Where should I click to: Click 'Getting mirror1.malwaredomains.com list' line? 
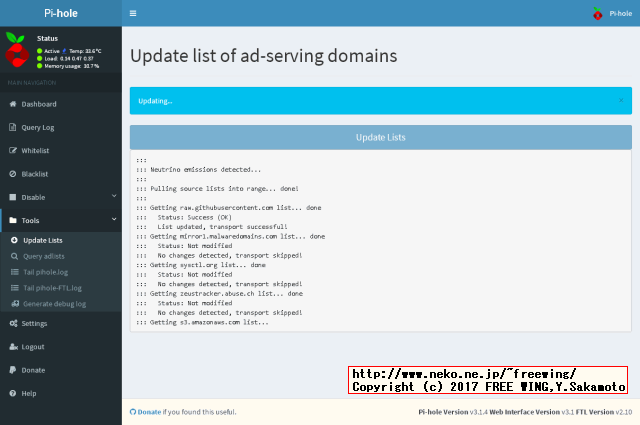[231, 236]
